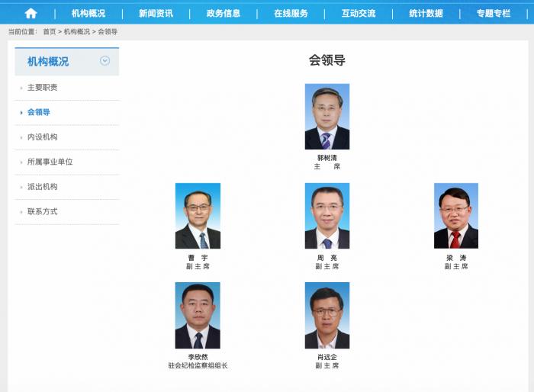This screenshot has width=534, height=392.
Task: Open the 机构概况 navigation menu
Action: [x=88, y=13]
